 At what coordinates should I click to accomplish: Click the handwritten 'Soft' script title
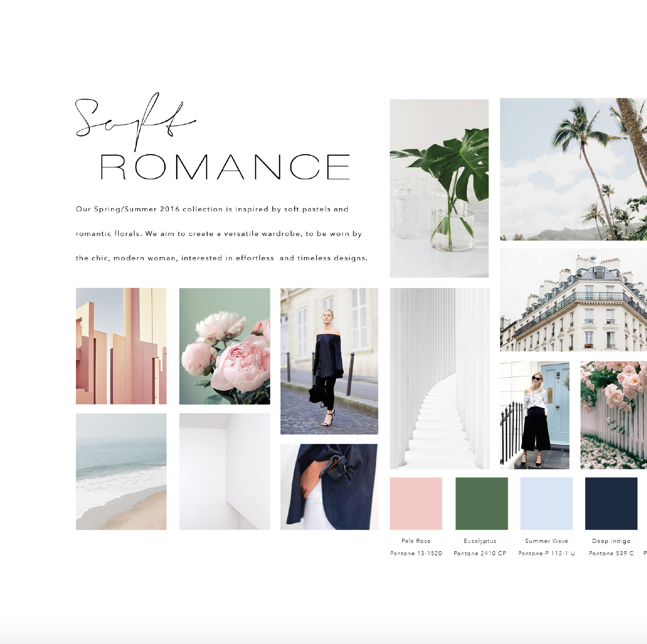pos(135,122)
